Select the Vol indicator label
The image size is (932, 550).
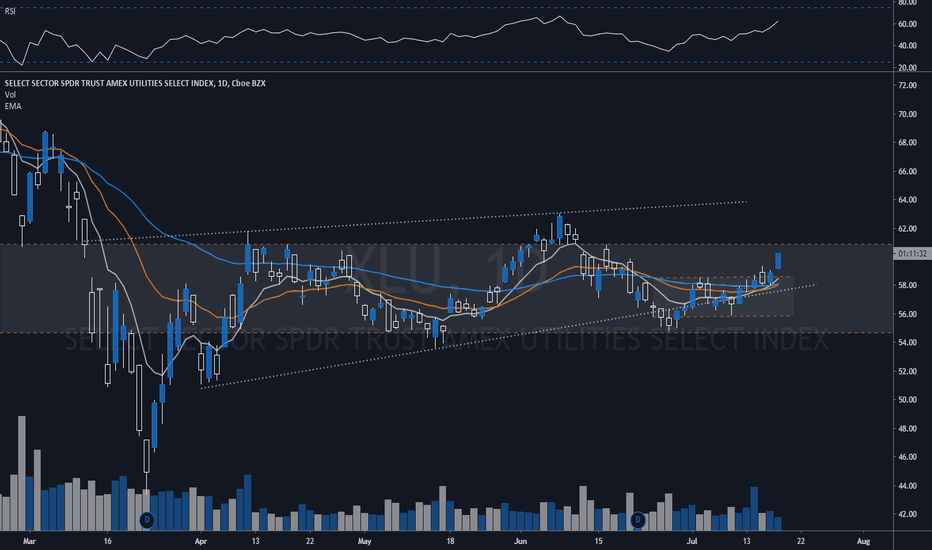click(10, 95)
